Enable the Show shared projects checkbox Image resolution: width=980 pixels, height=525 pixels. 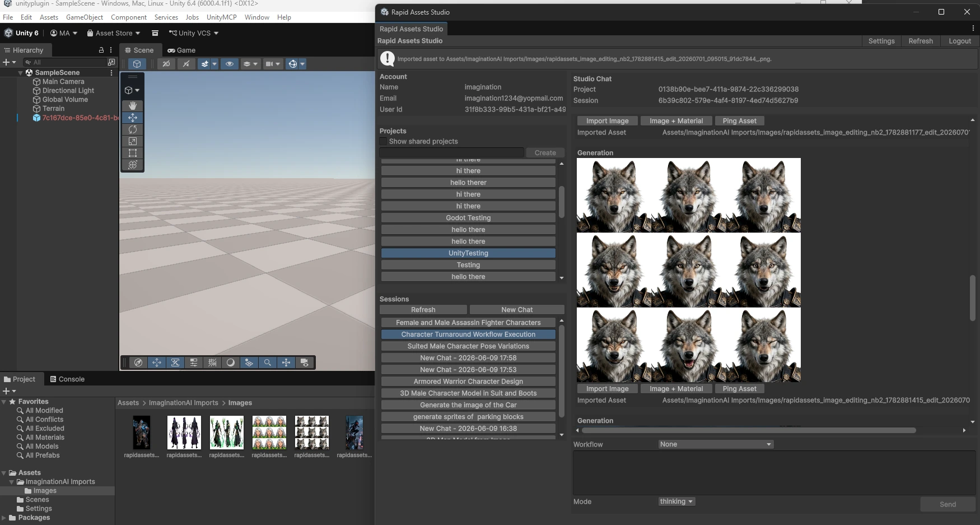point(383,141)
